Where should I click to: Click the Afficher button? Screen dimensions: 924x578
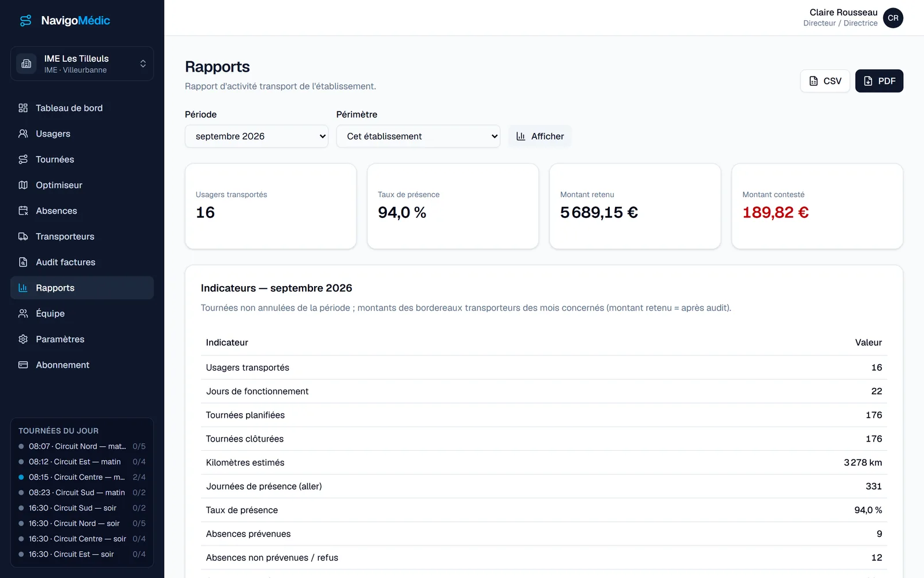coord(540,136)
